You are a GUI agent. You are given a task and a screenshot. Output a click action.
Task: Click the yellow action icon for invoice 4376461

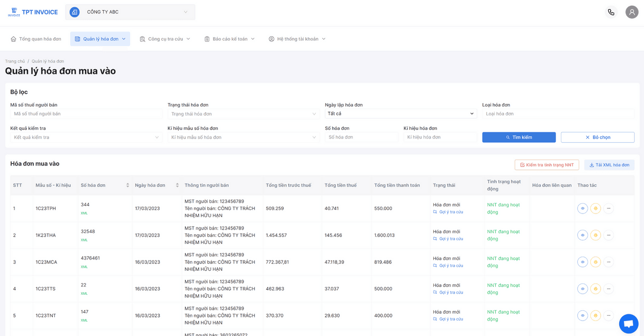click(595, 262)
